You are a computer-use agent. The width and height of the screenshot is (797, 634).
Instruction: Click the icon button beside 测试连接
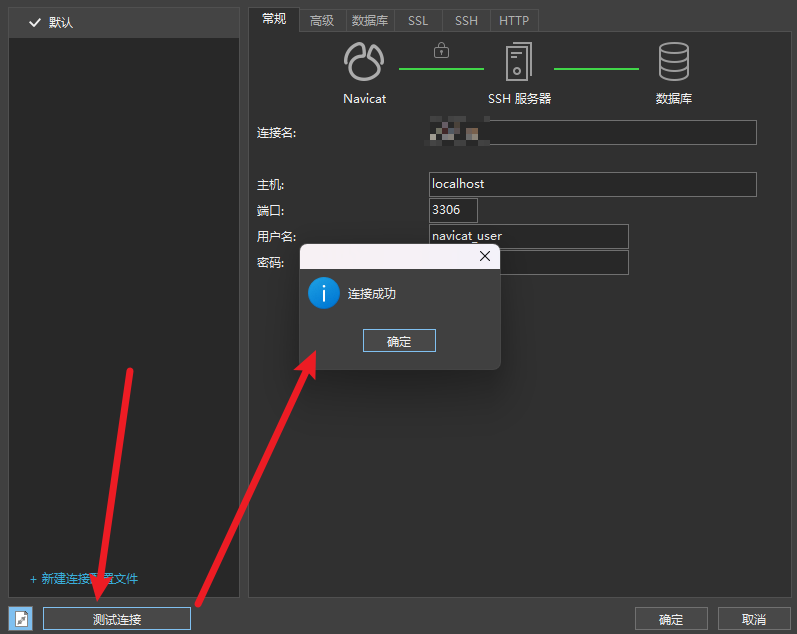click(21, 619)
